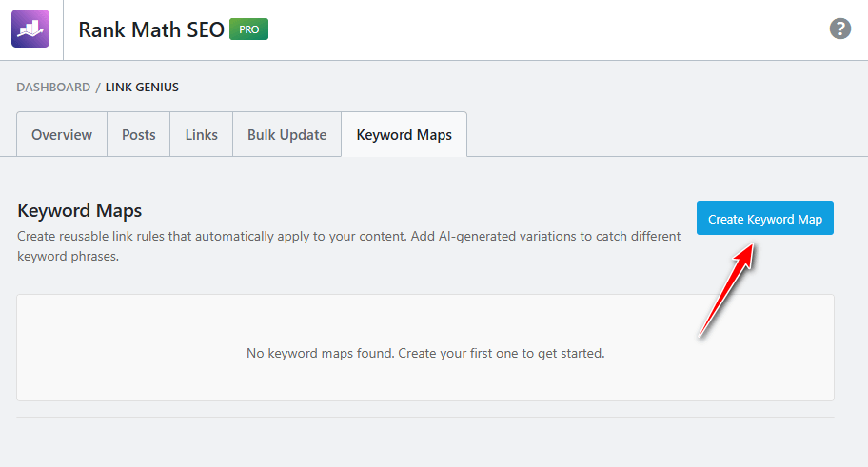Viewport: 868px width, 467px height.
Task: Switch to the Posts tab
Action: coord(138,134)
